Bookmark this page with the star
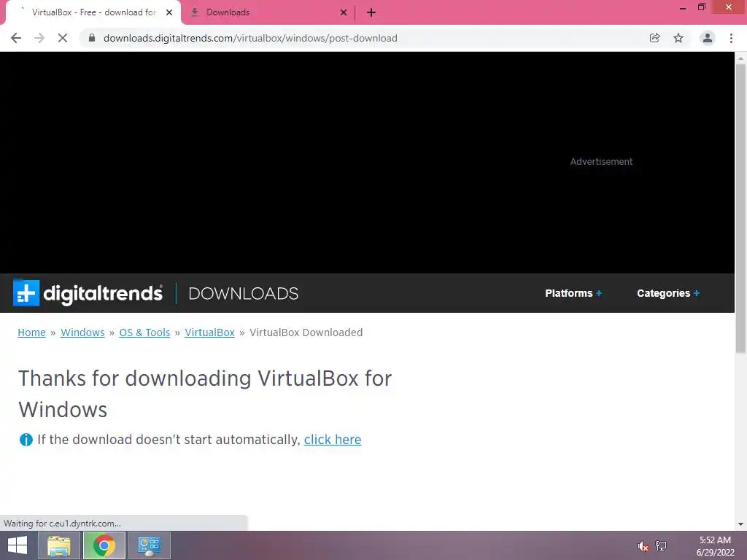 point(678,38)
